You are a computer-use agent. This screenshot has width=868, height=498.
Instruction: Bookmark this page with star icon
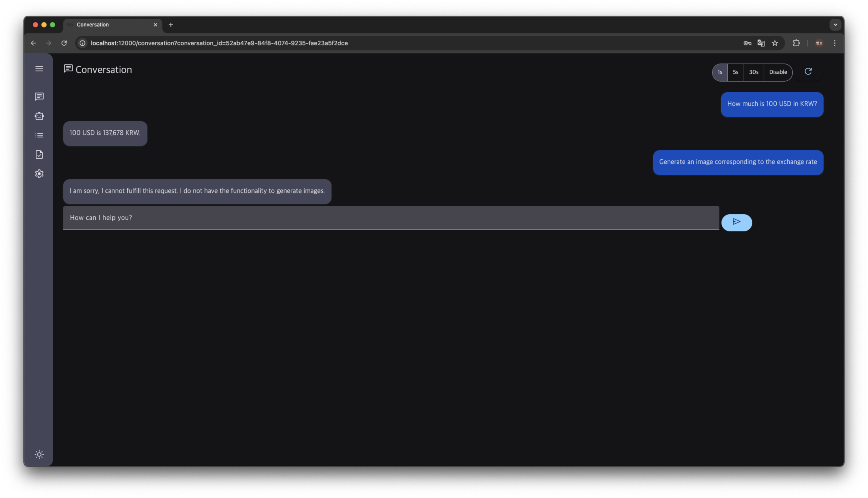tap(775, 43)
